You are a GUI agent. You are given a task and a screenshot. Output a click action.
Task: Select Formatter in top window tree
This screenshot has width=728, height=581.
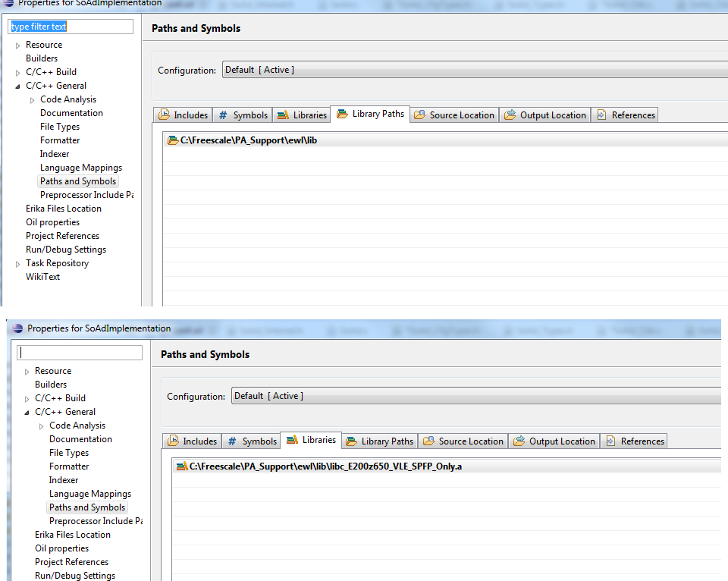tap(60, 140)
